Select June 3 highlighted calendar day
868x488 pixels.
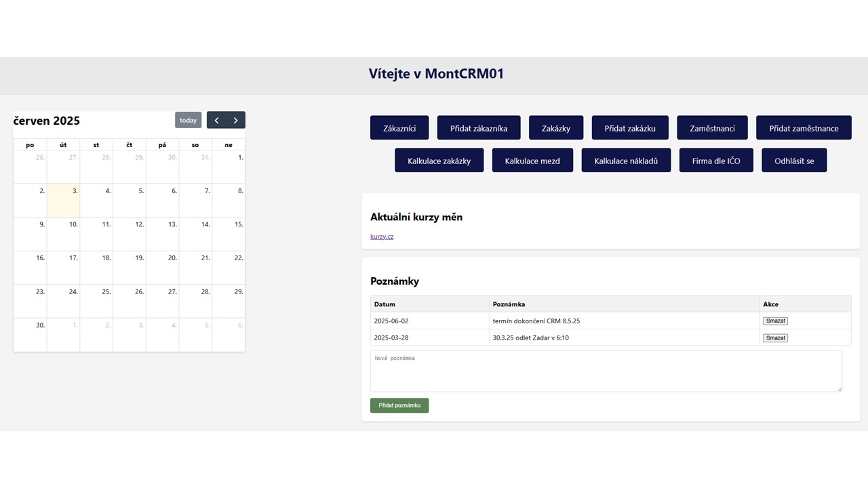pyautogui.click(x=63, y=201)
